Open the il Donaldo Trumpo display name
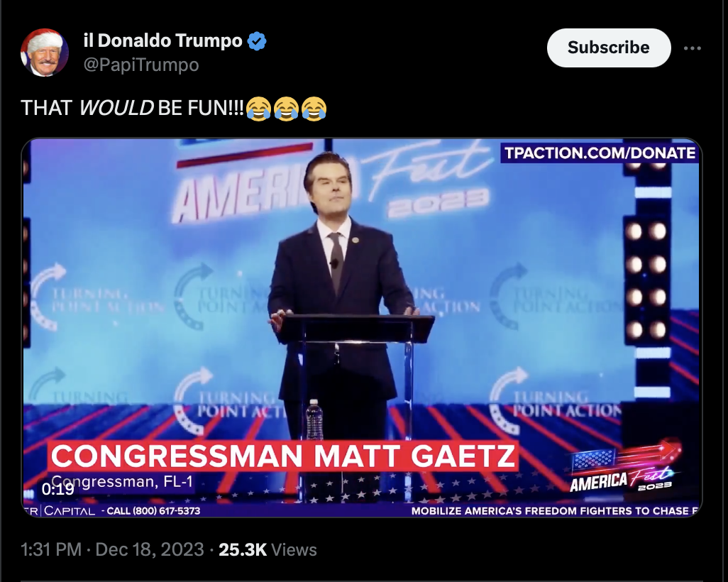The image size is (728, 582). (163, 41)
